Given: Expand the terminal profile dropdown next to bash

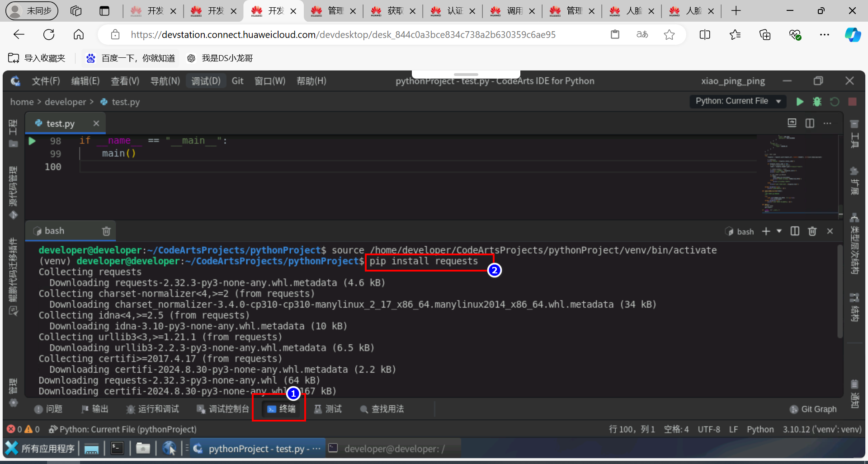Looking at the screenshot, I should click(779, 231).
